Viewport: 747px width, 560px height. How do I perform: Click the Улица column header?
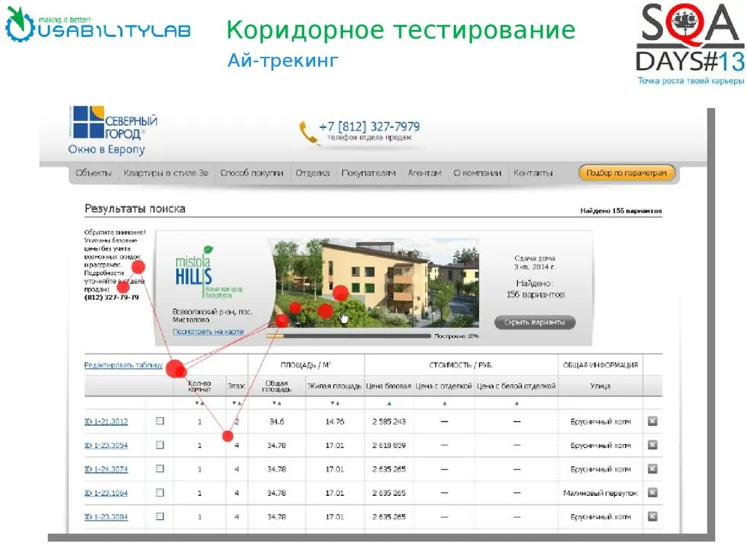pos(600,386)
